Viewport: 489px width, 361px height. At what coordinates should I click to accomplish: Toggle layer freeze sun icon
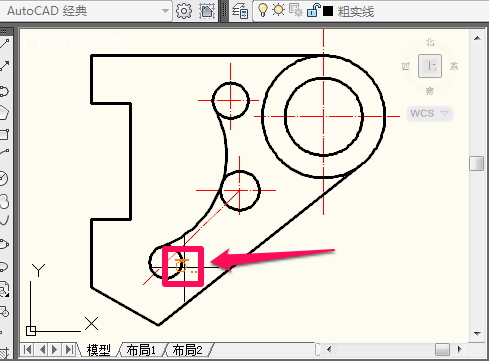coord(278,10)
